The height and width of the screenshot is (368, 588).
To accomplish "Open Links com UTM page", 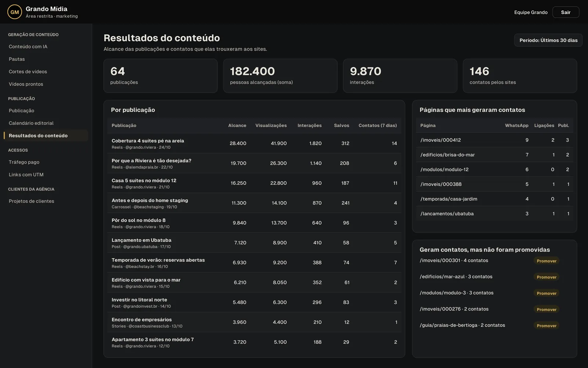I will (x=46, y=174).
